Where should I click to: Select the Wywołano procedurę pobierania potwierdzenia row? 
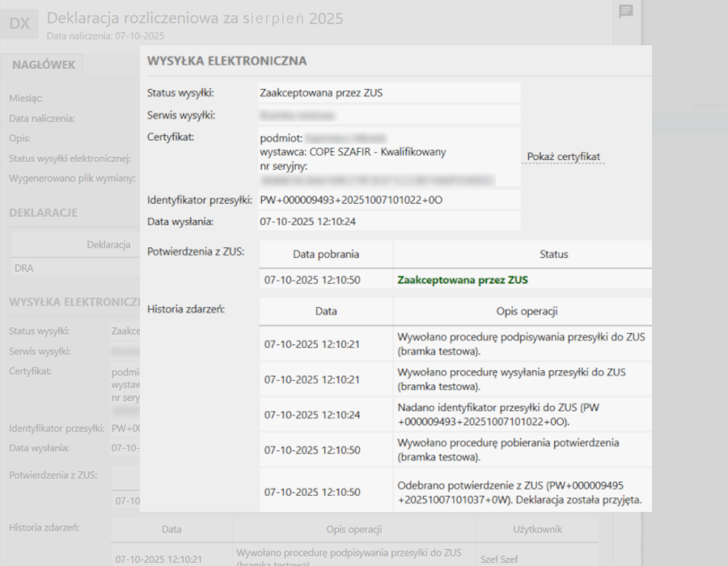[455, 450]
